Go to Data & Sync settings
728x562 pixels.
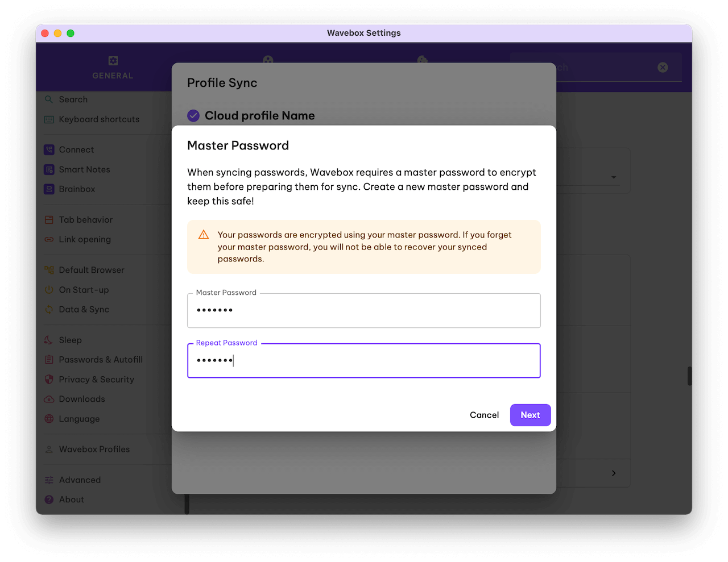[84, 310]
